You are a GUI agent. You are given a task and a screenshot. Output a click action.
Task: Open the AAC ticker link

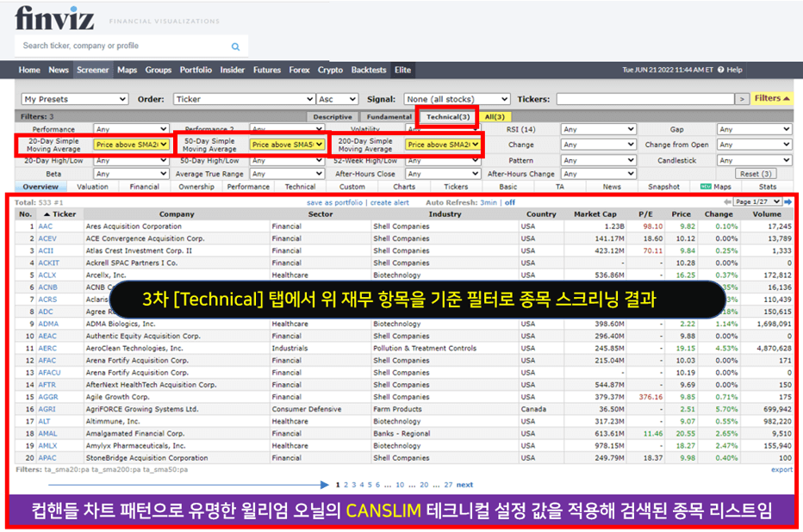[x=45, y=226]
